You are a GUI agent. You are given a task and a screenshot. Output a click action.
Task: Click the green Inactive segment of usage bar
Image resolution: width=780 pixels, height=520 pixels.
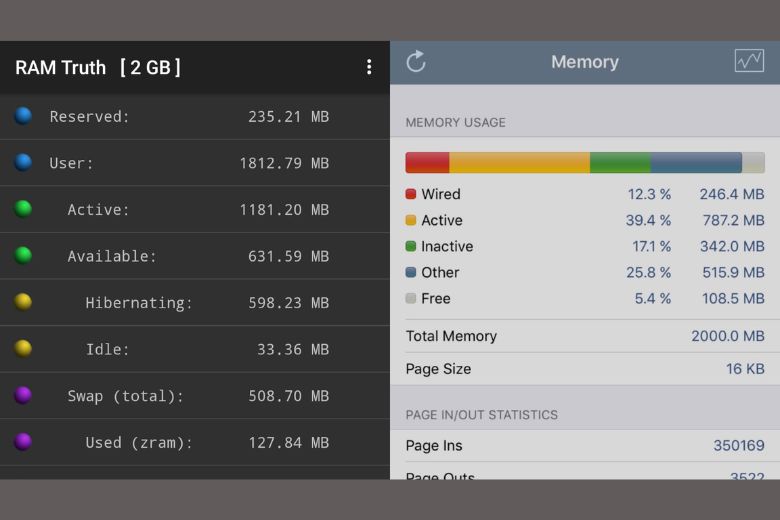coord(620,163)
